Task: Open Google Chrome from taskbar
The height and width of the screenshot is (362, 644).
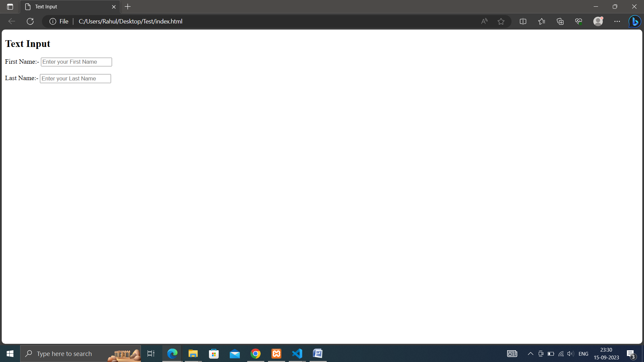Action: [x=256, y=354]
